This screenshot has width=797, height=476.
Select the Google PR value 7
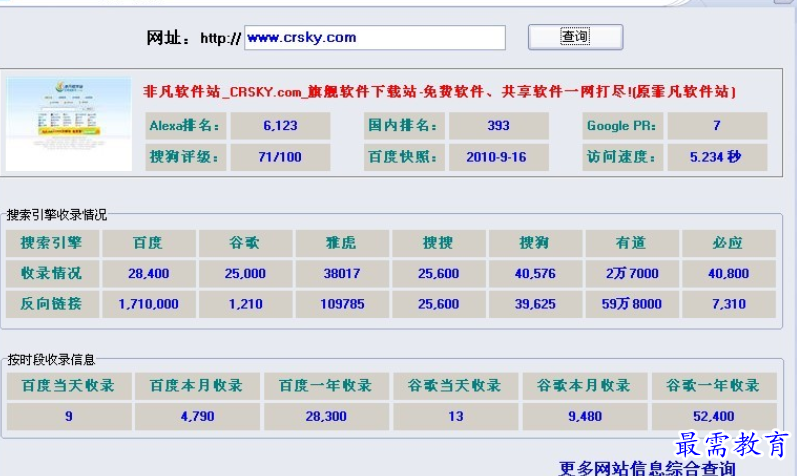tap(717, 126)
